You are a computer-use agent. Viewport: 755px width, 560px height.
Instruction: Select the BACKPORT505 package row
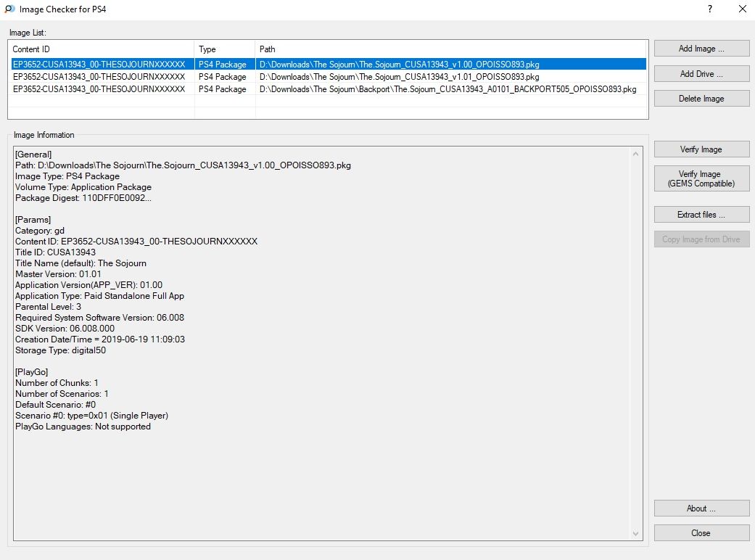click(x=447, y=89)
